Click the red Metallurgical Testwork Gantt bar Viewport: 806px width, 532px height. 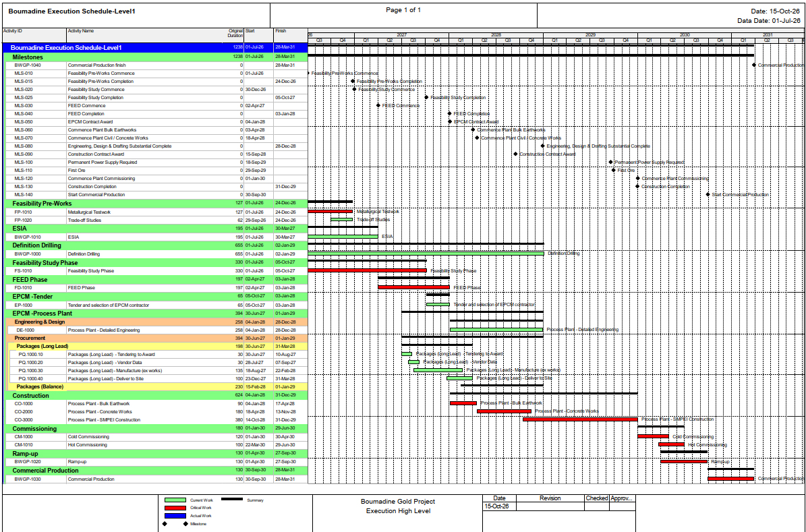pos(330,211)
